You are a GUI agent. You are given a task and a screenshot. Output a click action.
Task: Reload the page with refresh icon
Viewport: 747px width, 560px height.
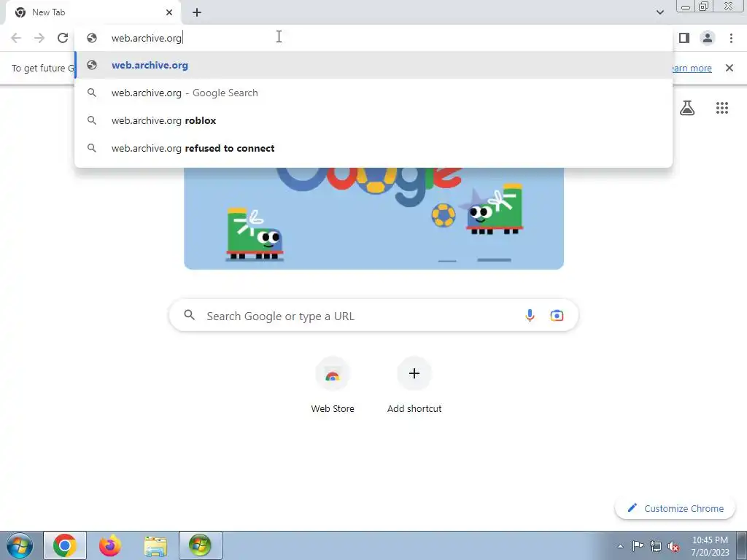[x=63, y=38]
